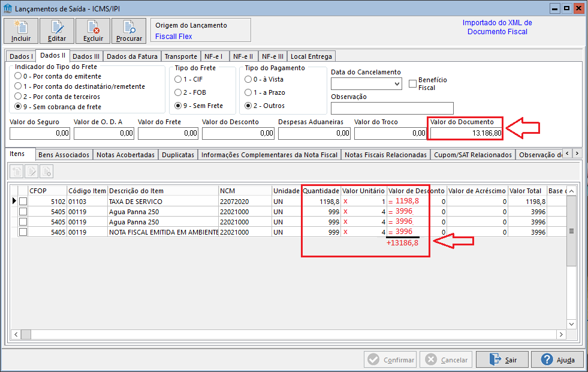Click the add item icon above grid
This screenshot has height=372, width=588.
coord(17,172)
